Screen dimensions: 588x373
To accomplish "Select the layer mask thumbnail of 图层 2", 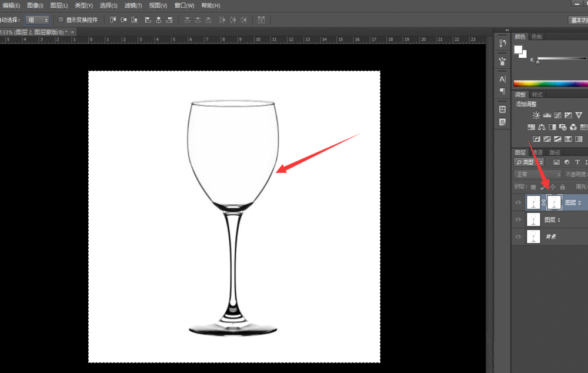I will (554, 203).
